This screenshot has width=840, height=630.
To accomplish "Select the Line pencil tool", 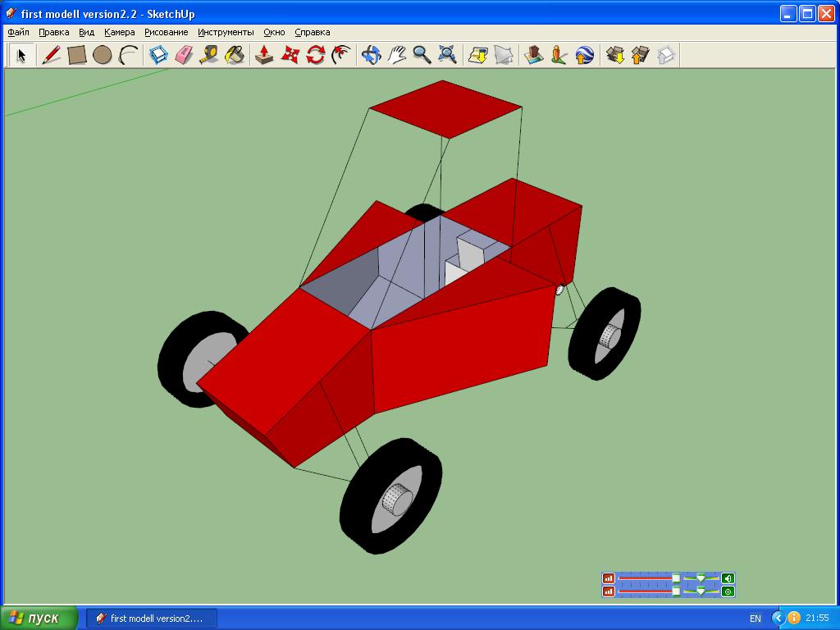I will click(51, 55).
